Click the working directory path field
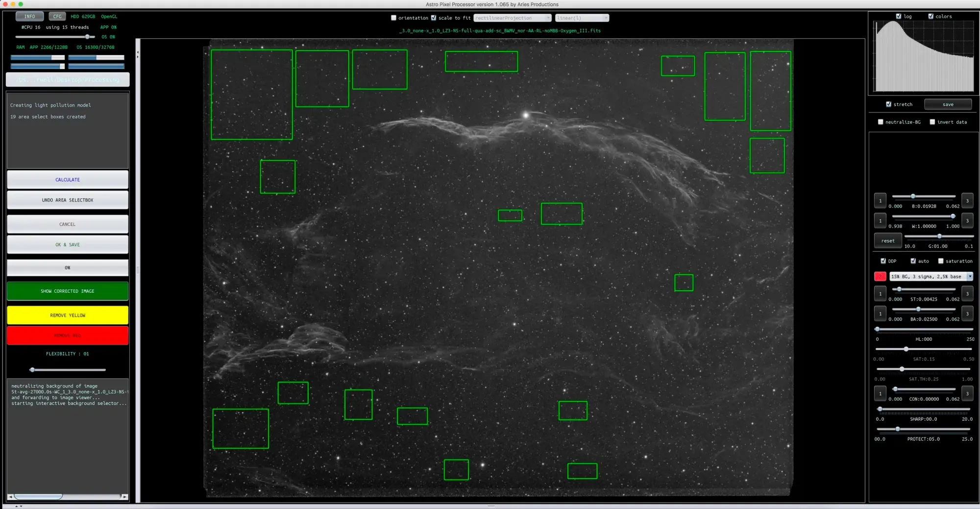The image size is (980, 509). [x=68, y=79]
